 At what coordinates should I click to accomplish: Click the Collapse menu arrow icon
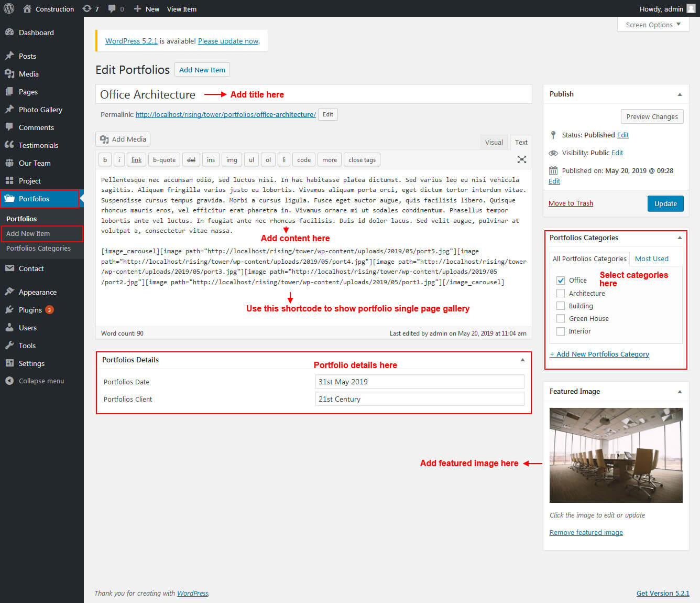(9, 381)
